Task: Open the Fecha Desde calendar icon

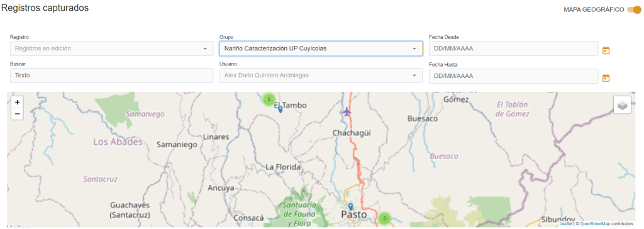Action: tap(606, 50)
